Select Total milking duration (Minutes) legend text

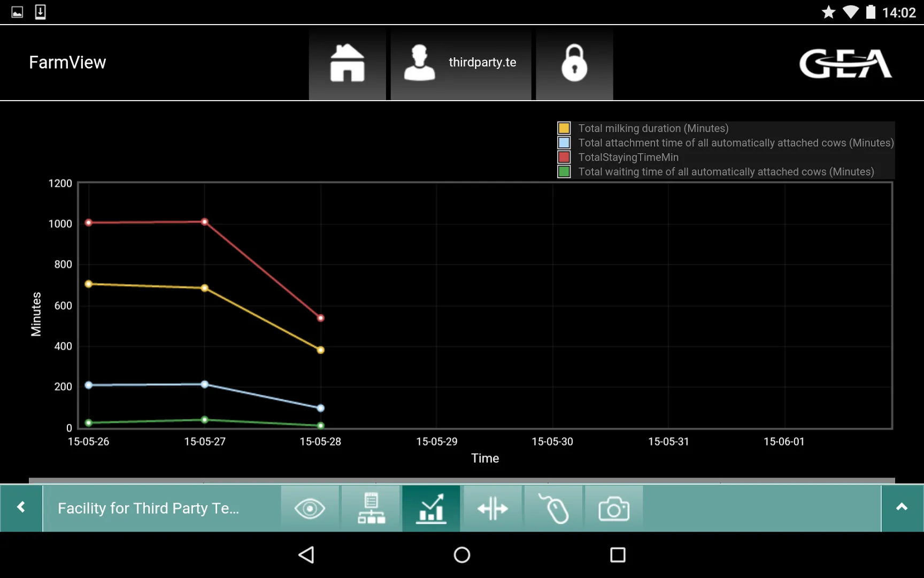[x=653, y=128]
